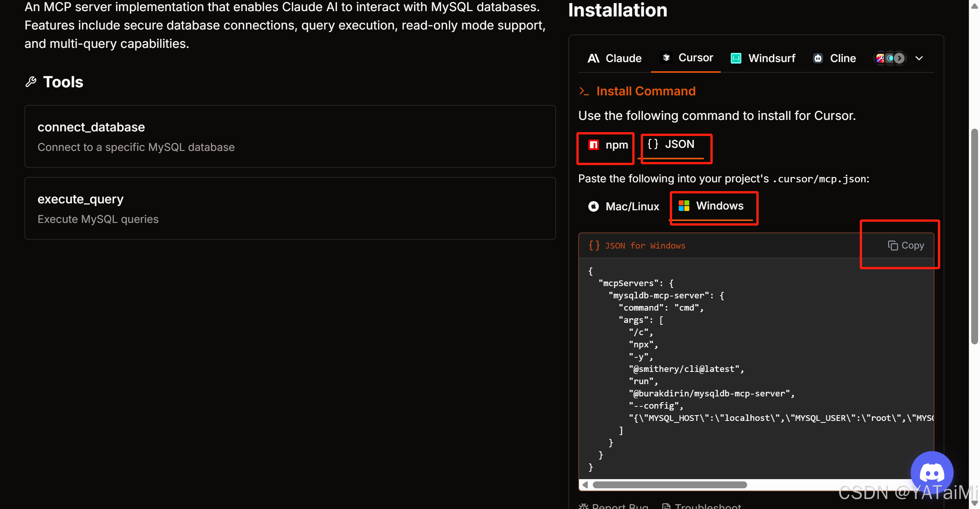The width and height of the screenshot is (980, 509).
Task: Open the overlapping client icons group
Action: (x=890, y=58)
